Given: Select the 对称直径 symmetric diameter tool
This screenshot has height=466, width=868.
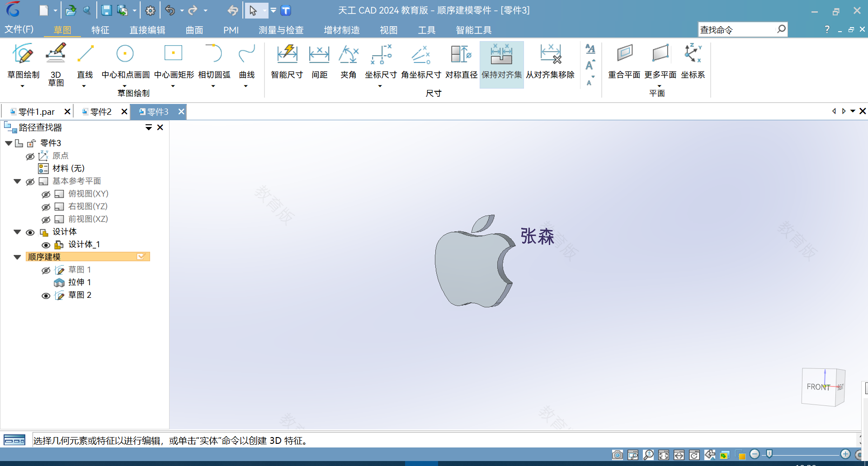Looking at the screenshot, I should click(x=461, y=61).
